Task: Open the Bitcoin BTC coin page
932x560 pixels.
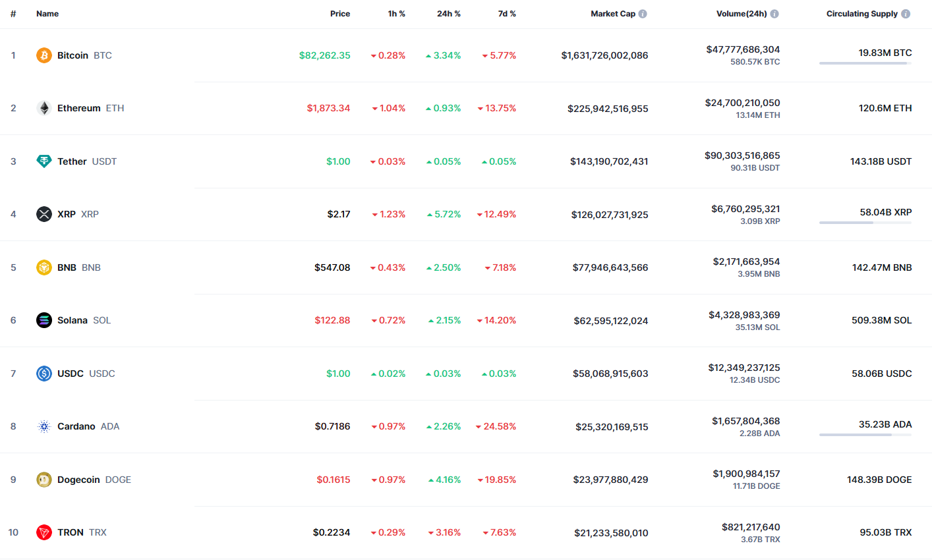Action: [x=84, y=55]
